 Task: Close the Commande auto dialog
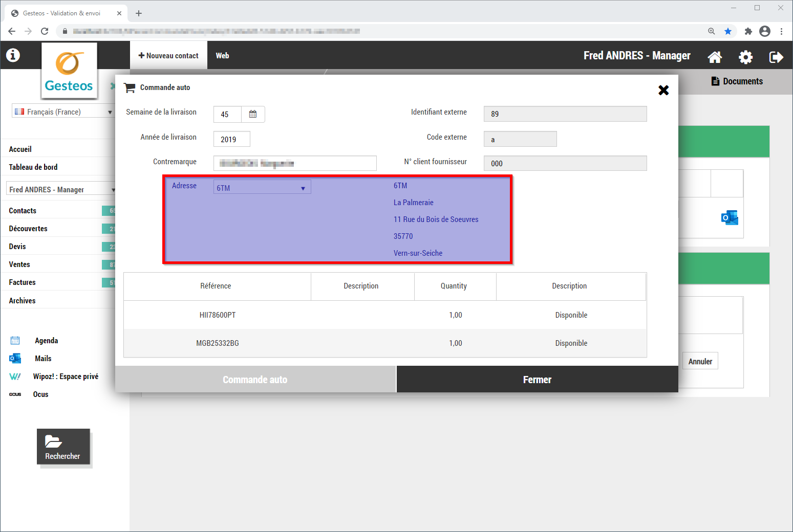[x=663, y=91]
